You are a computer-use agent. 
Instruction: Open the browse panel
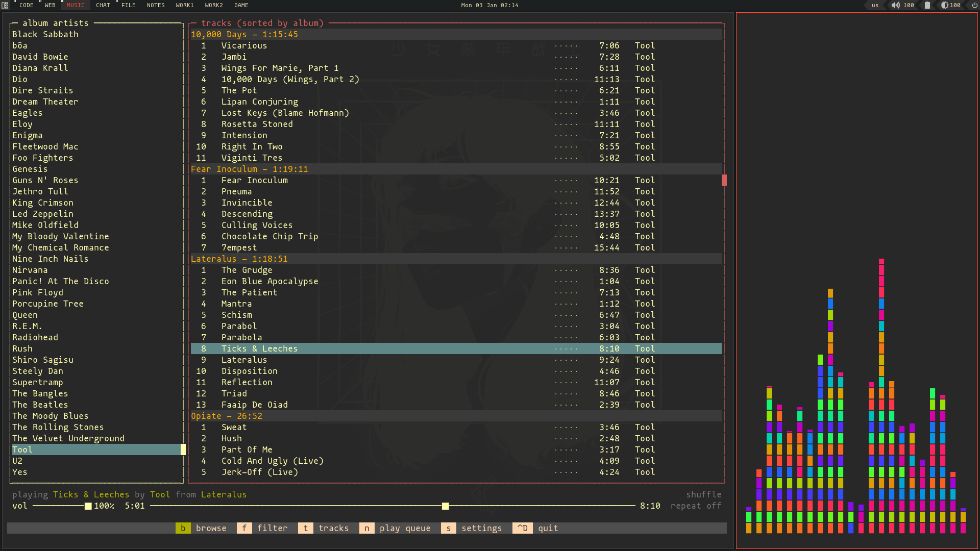210,528
